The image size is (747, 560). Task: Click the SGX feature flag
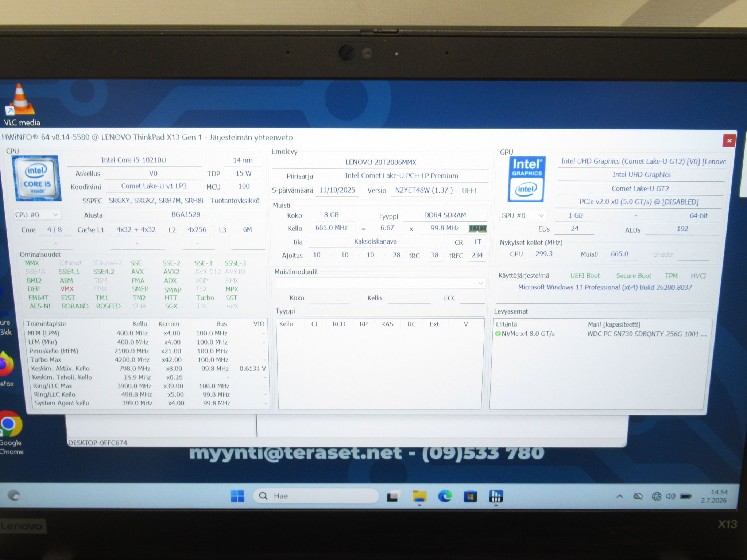point(171,306)
